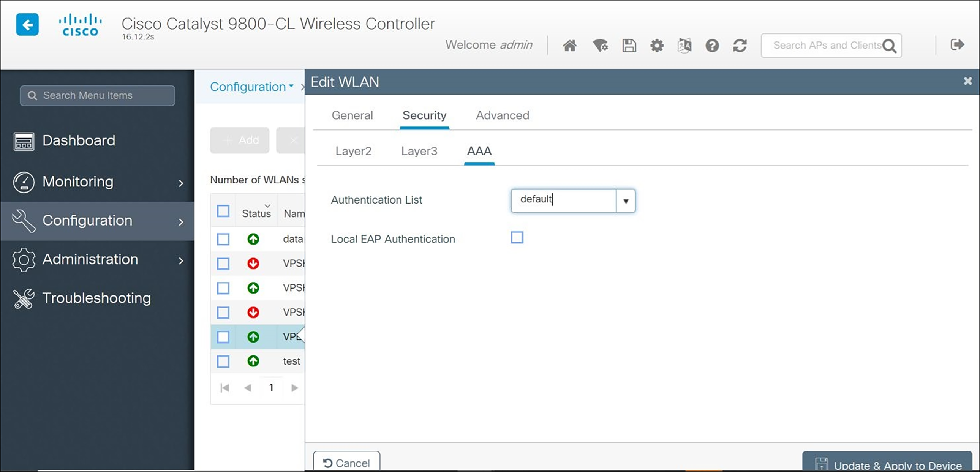Click the green up-status icon for data WLAN
Viewport: 980px width, 472px height.
253,239
